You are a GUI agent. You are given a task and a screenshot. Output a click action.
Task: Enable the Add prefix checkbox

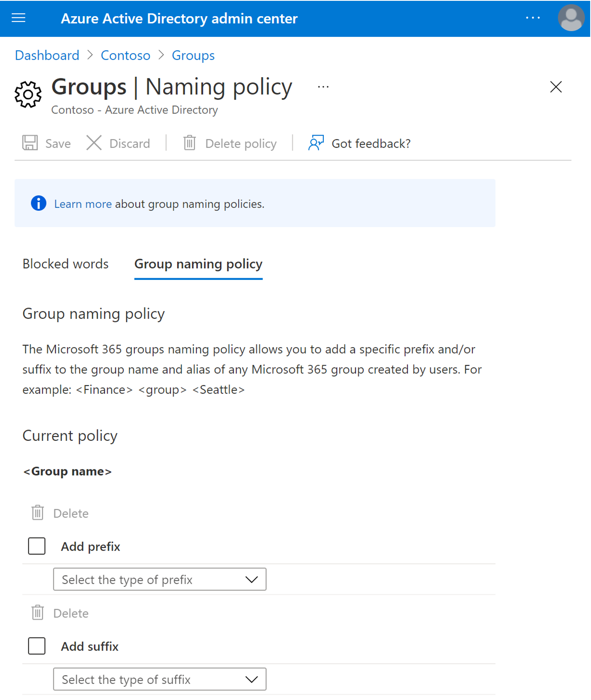pyautogui.click(x=37, y=546)
